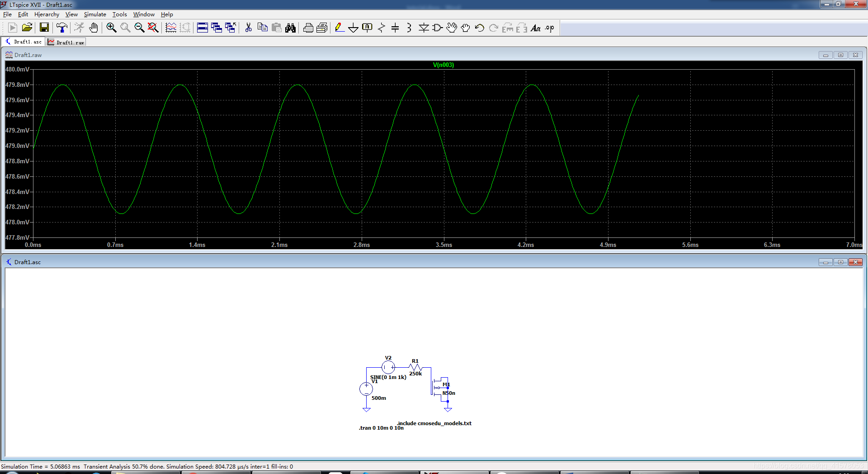Minimize the Draft1.raw waveform window
868x474 pixels.
826,55
